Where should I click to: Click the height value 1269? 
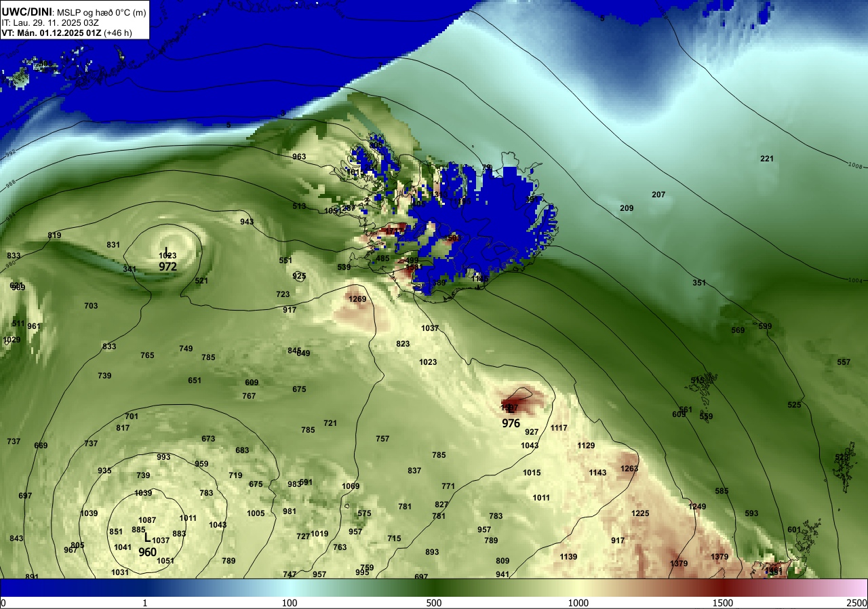[x=357, y=299]
